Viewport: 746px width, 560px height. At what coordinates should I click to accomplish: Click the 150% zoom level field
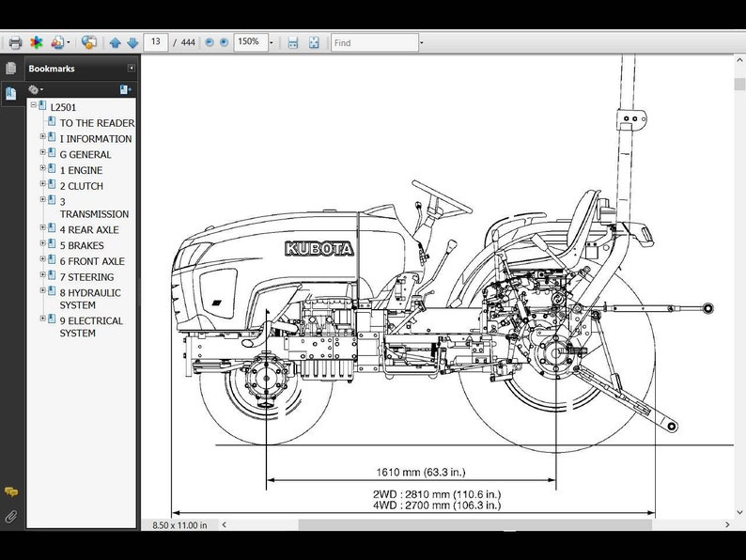(x=251, y=42)
